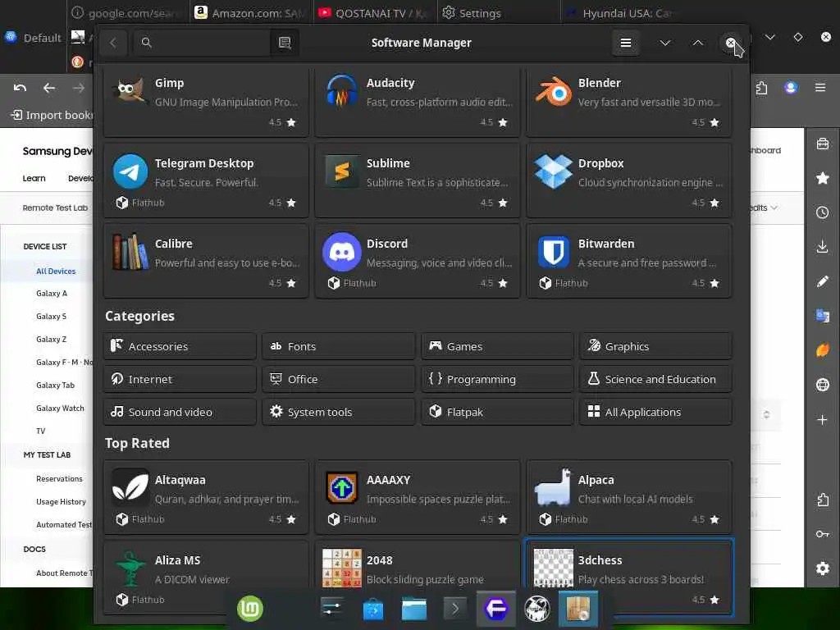Open the Blender app card

click(x=629, y=101)
